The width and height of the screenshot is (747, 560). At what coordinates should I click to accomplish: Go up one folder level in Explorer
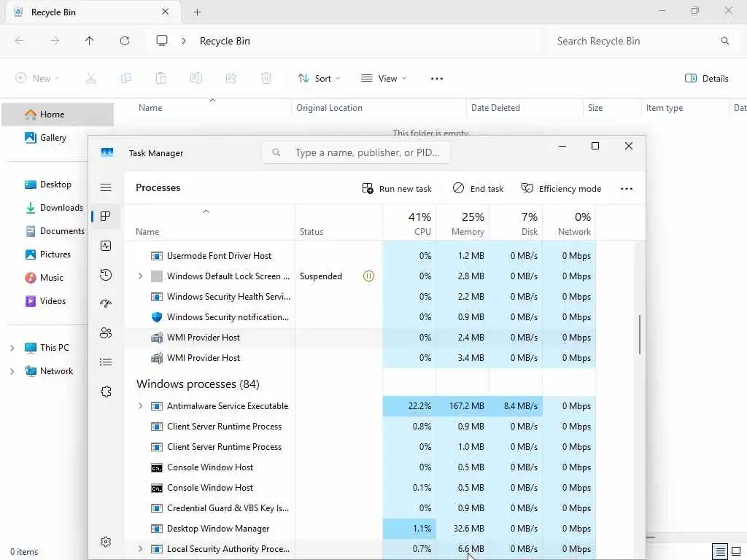pyautogui.click(x=89, y=41)
